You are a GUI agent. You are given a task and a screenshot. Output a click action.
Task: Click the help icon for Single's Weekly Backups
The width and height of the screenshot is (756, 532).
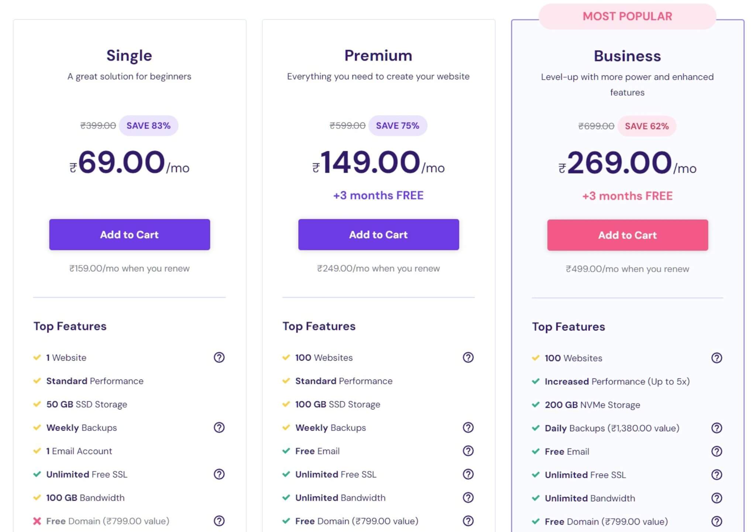coord(219,428)
